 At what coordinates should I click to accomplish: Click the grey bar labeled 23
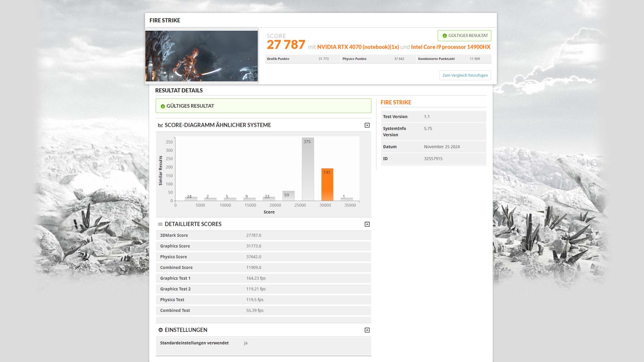coord(269,199)
